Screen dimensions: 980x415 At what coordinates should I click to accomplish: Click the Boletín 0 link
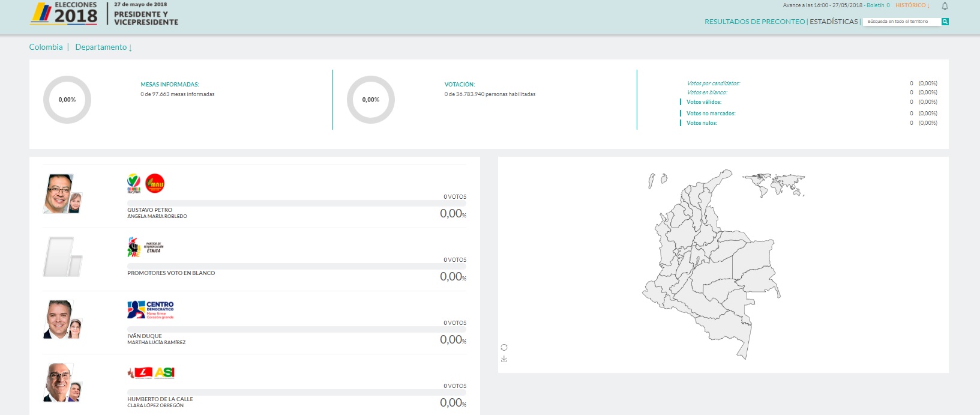point(878,5)
